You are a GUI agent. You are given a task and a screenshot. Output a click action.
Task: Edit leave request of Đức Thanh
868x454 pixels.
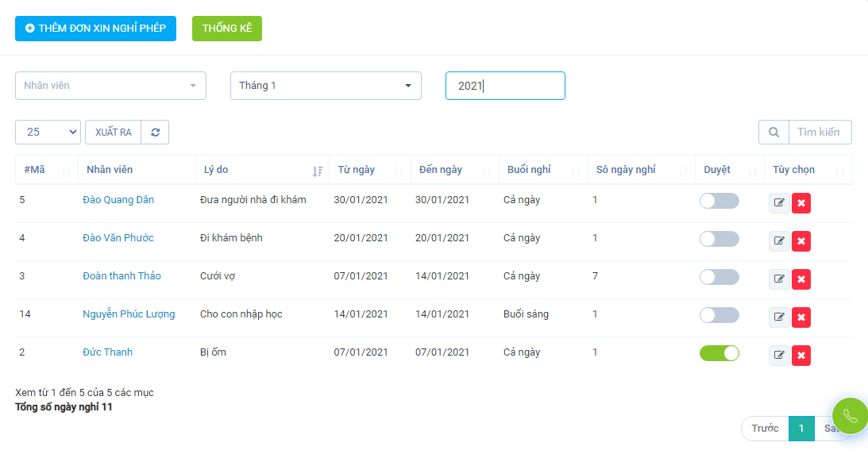(779, 356)
